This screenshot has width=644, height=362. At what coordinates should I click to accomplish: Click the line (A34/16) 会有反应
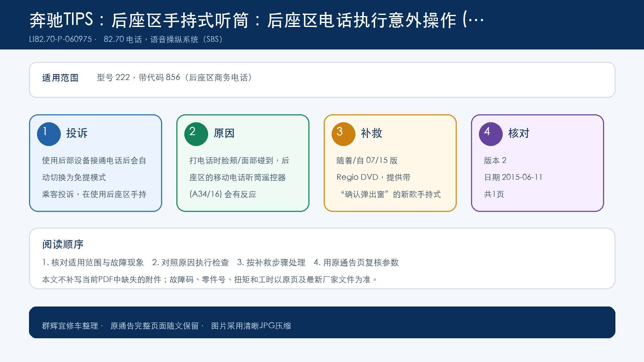223,194
